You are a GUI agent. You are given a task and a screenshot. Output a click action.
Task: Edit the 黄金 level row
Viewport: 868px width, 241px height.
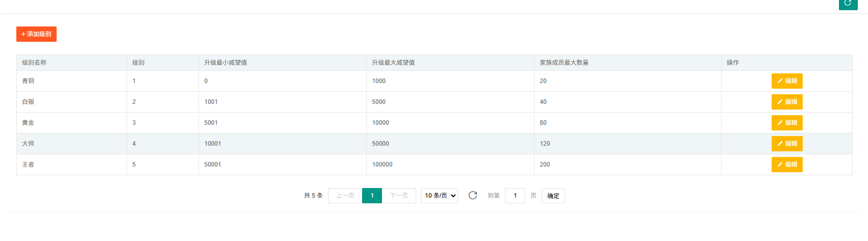pos(786,123)
